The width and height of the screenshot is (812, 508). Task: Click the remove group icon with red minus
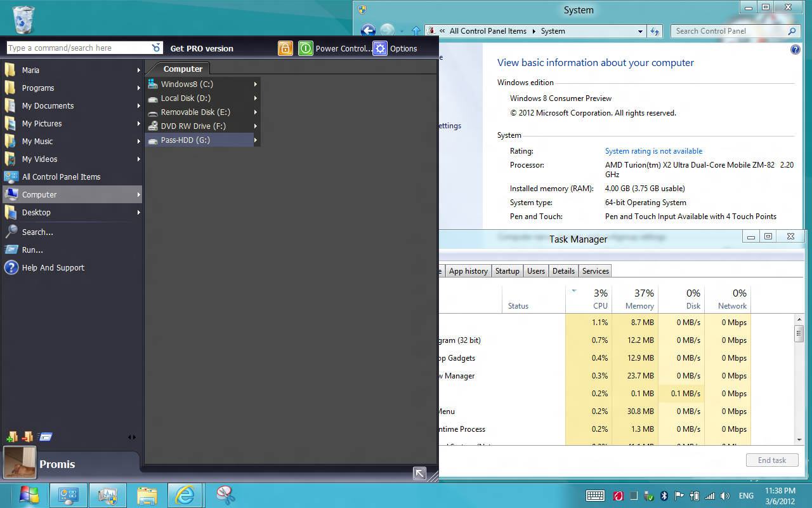(27, 437)
